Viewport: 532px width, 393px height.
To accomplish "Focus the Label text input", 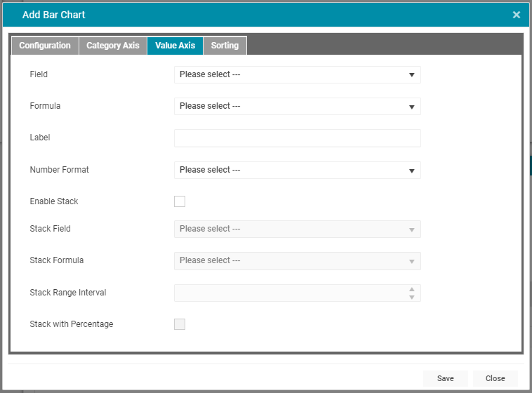I will pos(297,138).
